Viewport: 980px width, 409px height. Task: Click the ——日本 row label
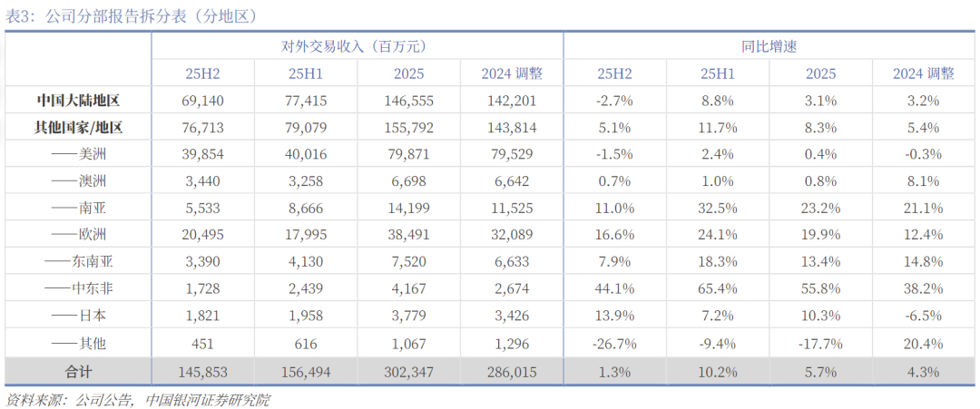pyautogui.click(x=78, y=316)
